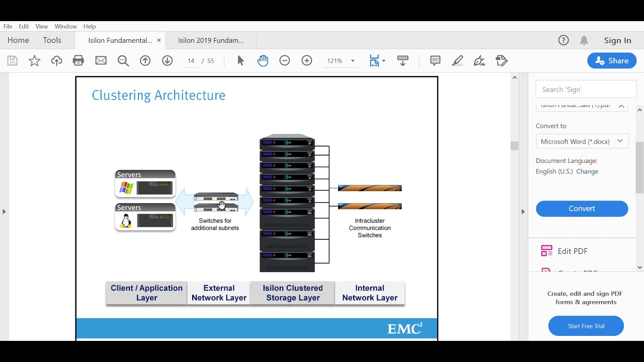
Task: Click the Windows Servers image
Action: [x=145, y=184]
